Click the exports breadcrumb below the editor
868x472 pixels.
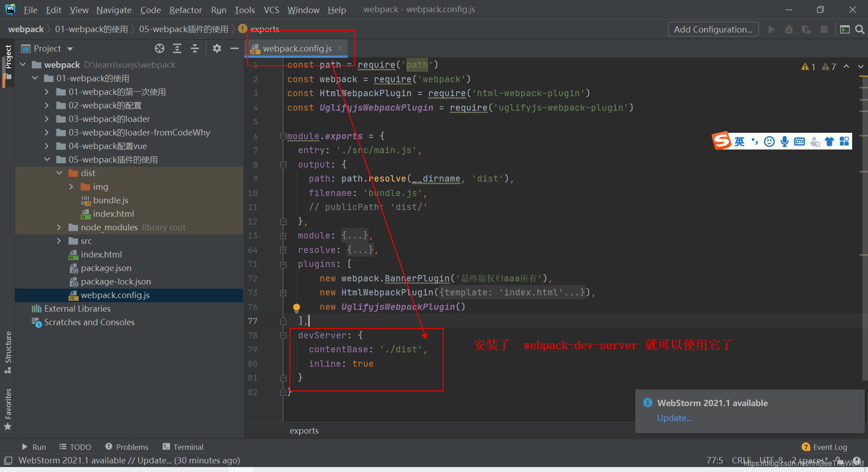tap(304, 430)
